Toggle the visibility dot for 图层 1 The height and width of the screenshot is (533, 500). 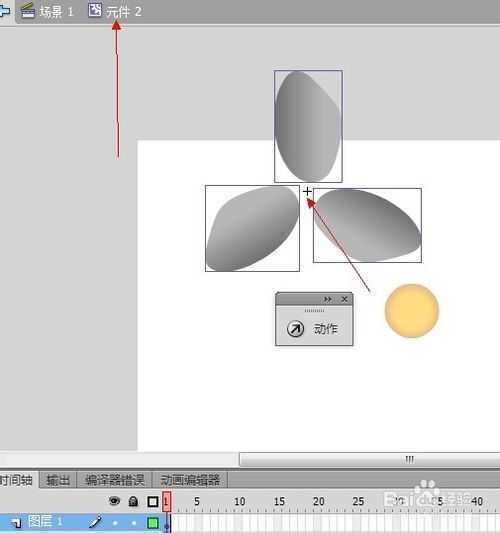[115, 523]
